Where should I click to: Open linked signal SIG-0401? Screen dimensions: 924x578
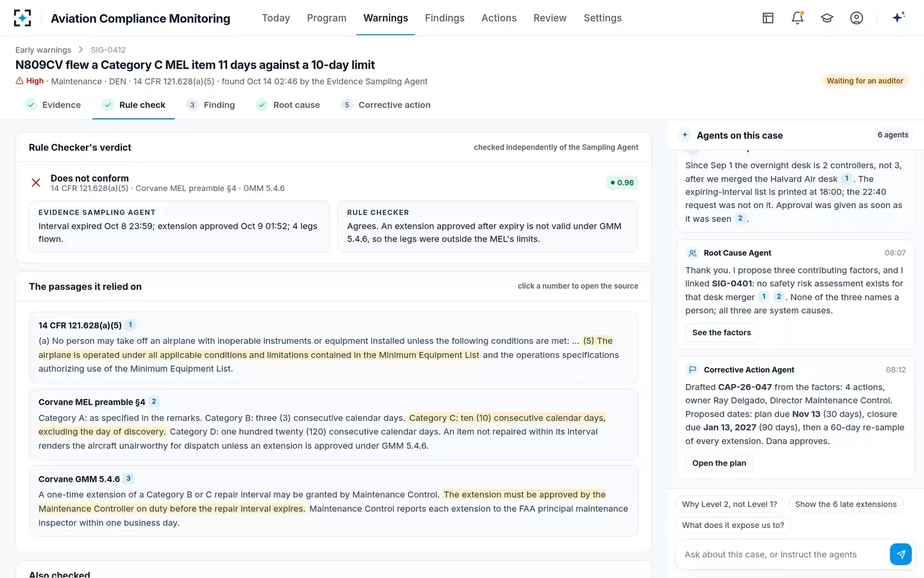point(732,283)
